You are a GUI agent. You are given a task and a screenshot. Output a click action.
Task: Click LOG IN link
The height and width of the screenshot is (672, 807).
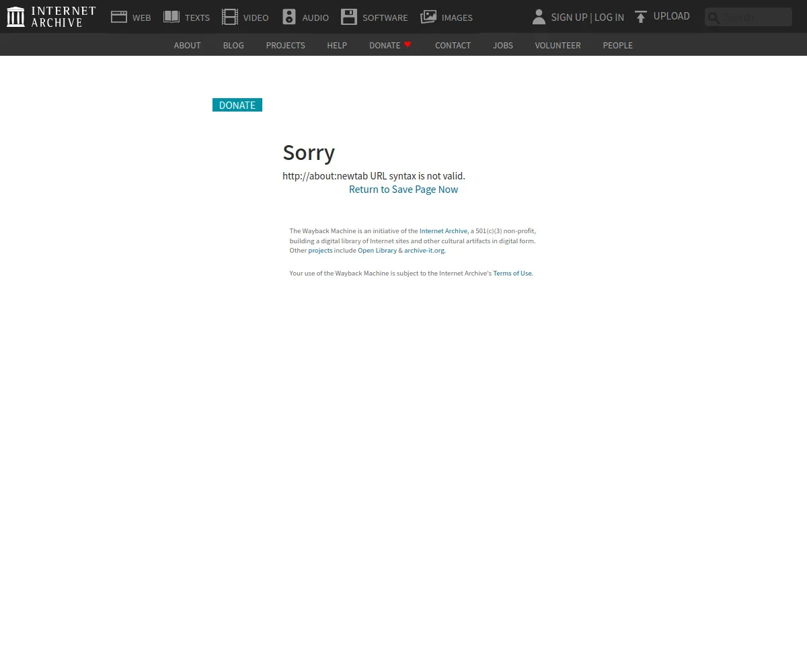point(609,17)
